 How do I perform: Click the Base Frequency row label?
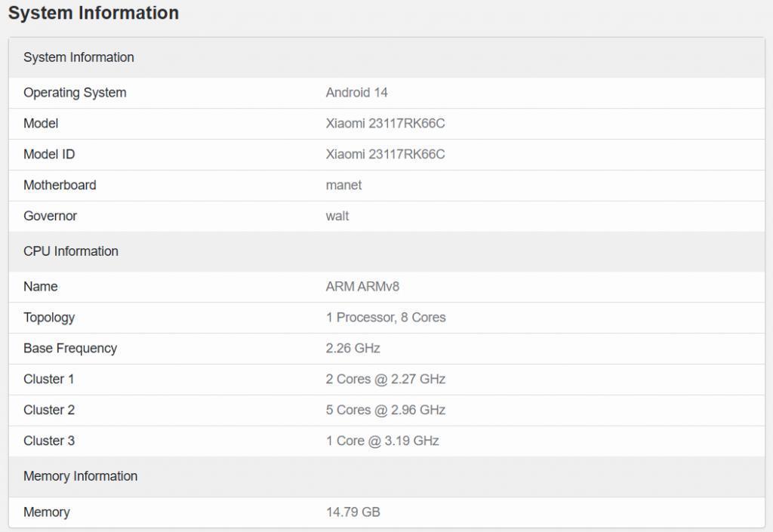pyautogui.click(x=70, y=349)
